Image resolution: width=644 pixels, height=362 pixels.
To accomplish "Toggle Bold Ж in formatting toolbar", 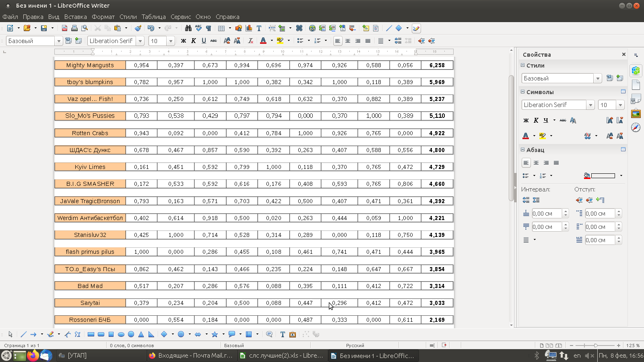I will pyautogui.click(x=184, y=41).
